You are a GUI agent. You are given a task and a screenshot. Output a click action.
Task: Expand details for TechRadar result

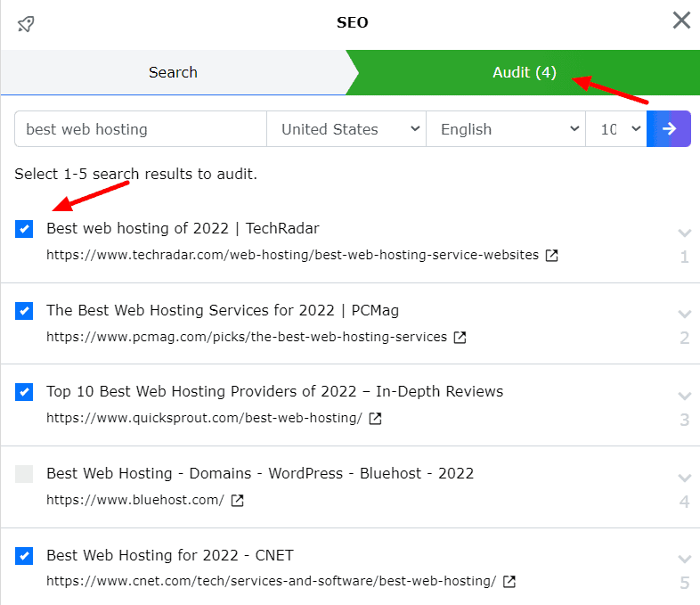(684, 233)
